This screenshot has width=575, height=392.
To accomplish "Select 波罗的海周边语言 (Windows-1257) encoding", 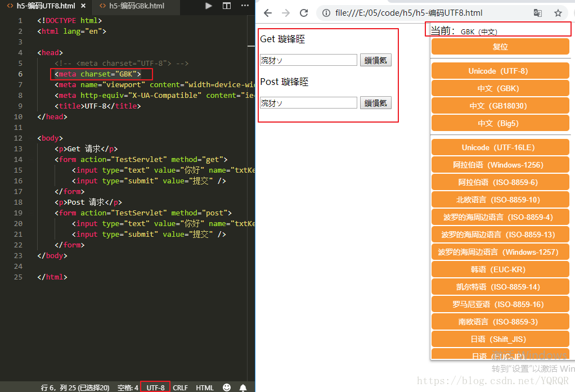I will pos(500,252).
